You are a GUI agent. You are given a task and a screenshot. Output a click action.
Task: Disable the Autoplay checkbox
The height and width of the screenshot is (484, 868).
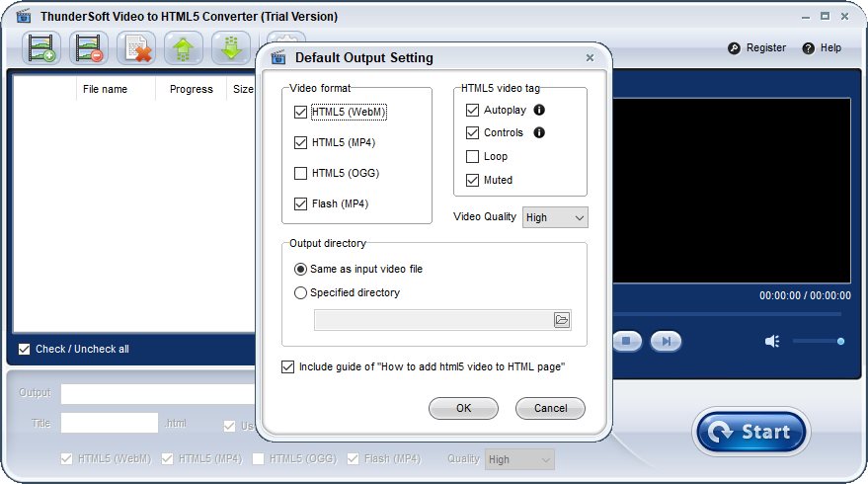coord(472,111)
